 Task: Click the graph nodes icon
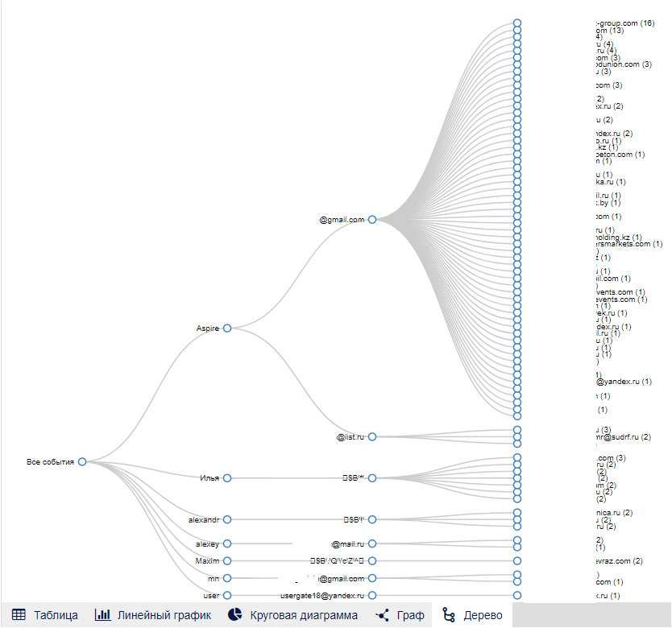tap(383, 615)
